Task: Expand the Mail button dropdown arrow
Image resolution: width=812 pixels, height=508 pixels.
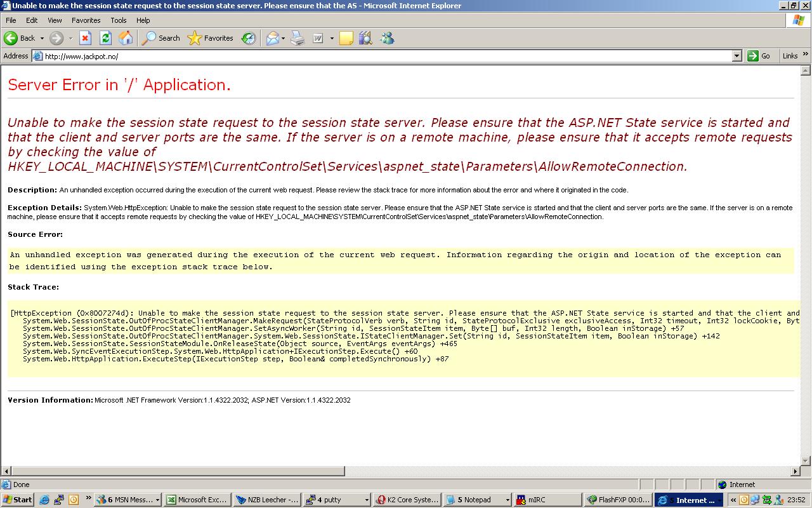Action: (x=283, y=38)
